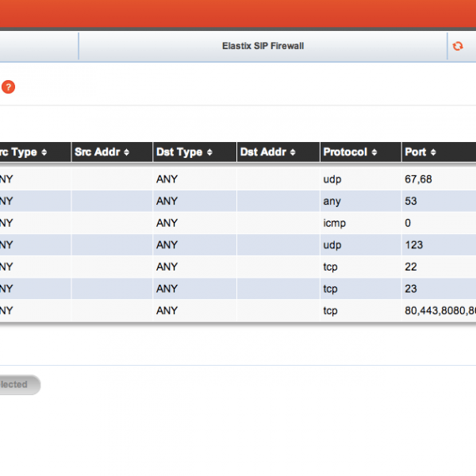Switch to the Elastix SIP Firewall tab
The width and height of the screenshot is (476, 476).
tap(263, 46)
